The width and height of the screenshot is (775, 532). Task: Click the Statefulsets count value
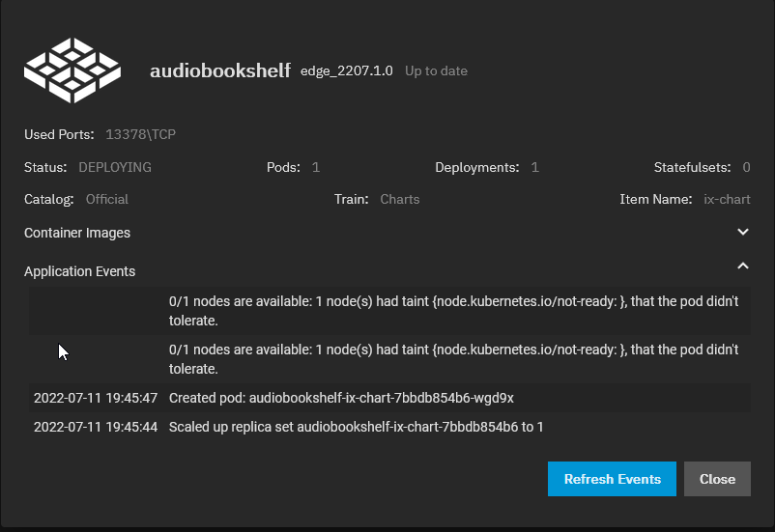746,167
